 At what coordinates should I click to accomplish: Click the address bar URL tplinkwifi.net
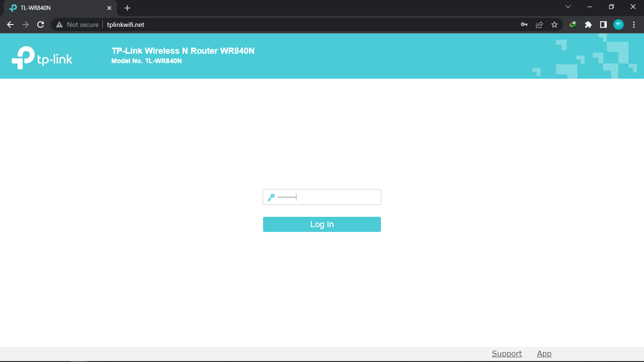(125, 25)
